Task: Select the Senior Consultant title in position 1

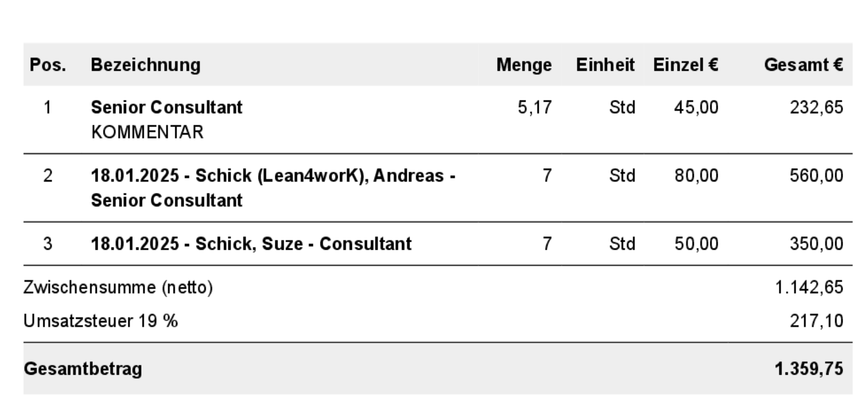Action: point(166,108)
